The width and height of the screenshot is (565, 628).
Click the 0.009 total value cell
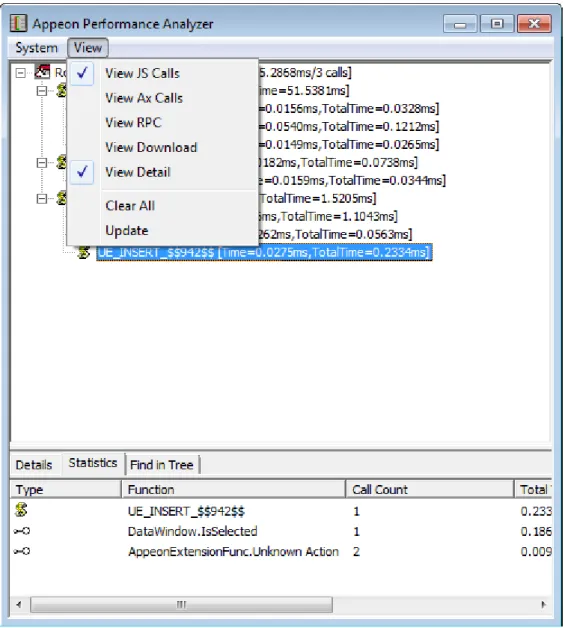536,552
